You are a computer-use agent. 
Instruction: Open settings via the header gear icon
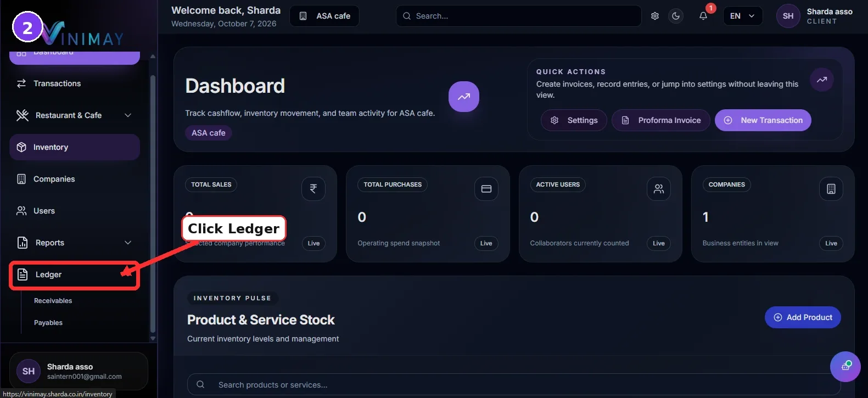click(655, 16)
